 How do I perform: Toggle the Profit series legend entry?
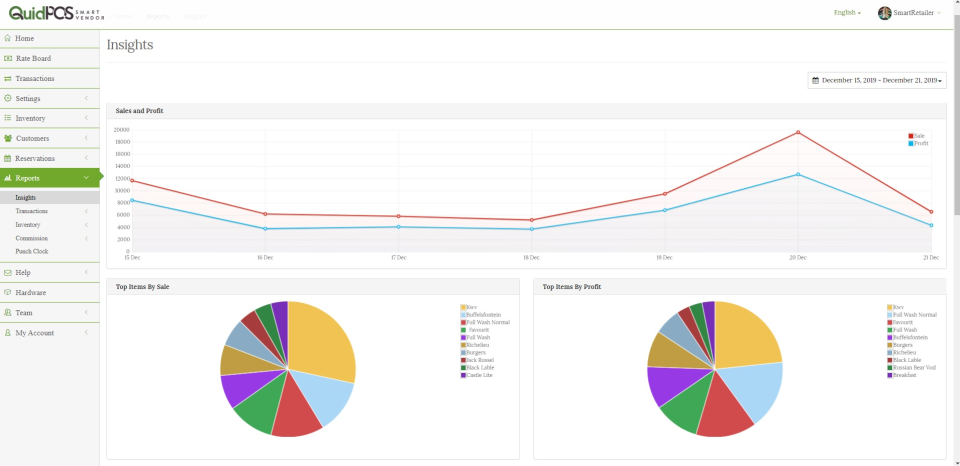(x=918, y=143)
